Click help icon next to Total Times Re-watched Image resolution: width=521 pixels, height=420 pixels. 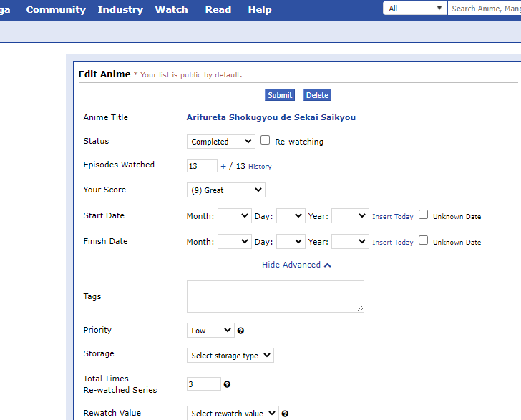pyautogui.click(x=227, y=384)
